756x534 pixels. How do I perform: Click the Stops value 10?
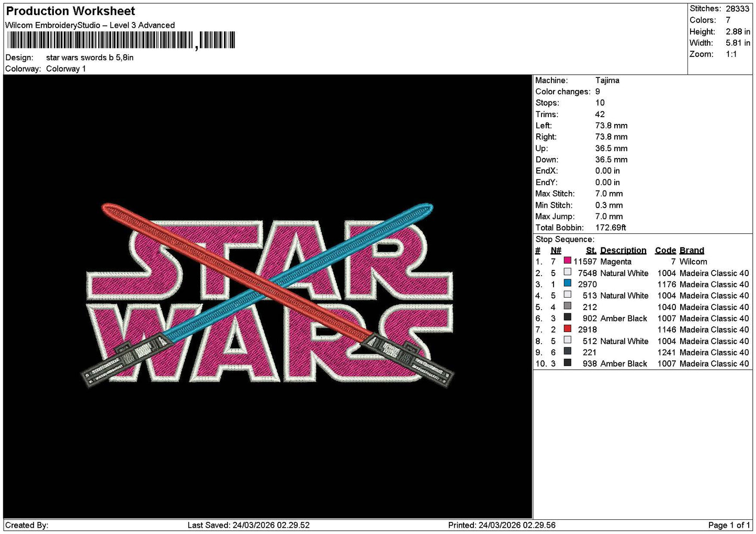[x=600, y=103]
